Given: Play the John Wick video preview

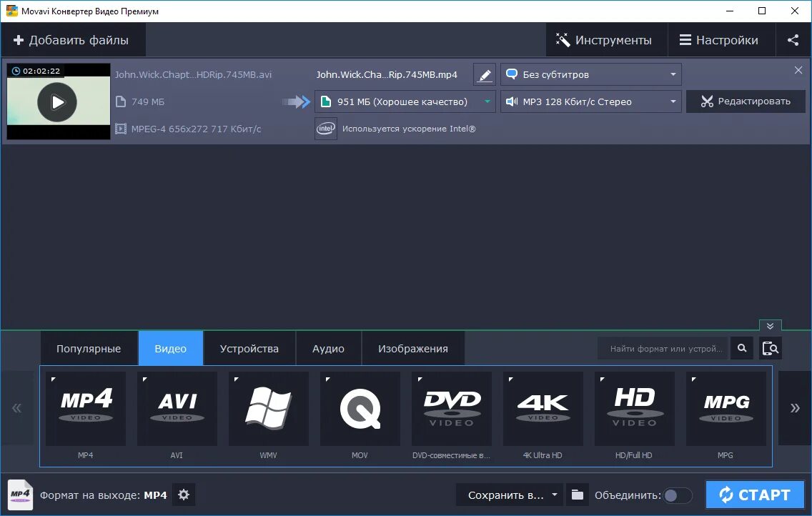Looking at the screenshot, I should pyautogui.click(x=57, y=102).
